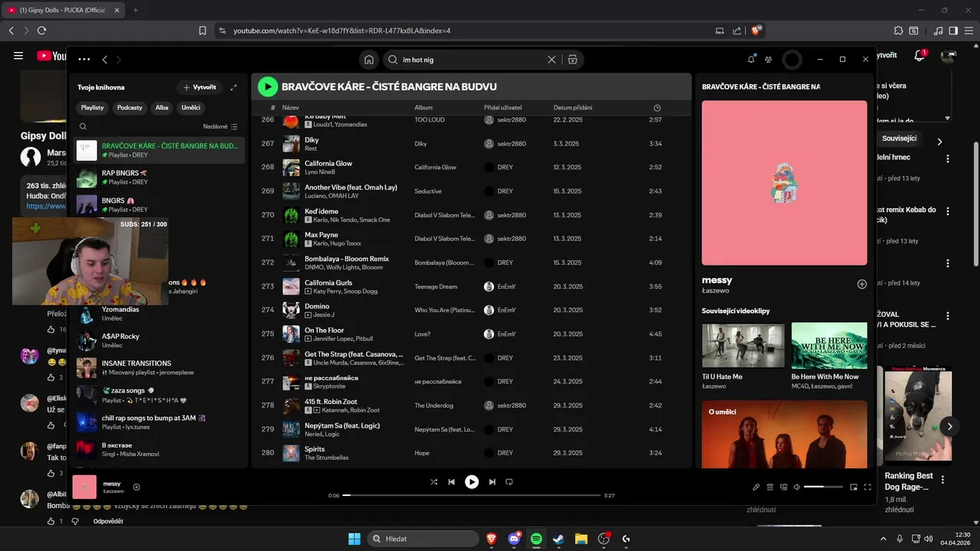Add current track via plus in player bar
This screenshot has height=551, width=980.
(136, 487)
